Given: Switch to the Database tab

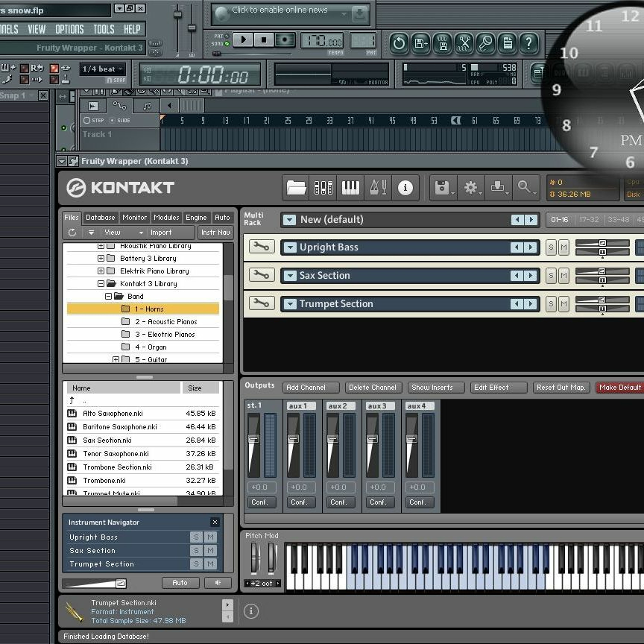Looking at the screenshot, I should pyautogui.click(x=100, y=217).
